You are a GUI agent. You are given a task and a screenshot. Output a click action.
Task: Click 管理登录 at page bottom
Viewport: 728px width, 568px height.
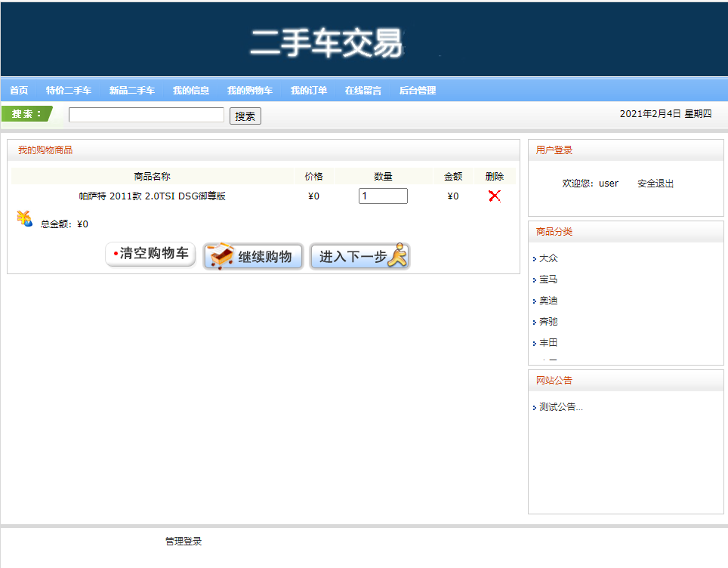[x=183, y=541]
